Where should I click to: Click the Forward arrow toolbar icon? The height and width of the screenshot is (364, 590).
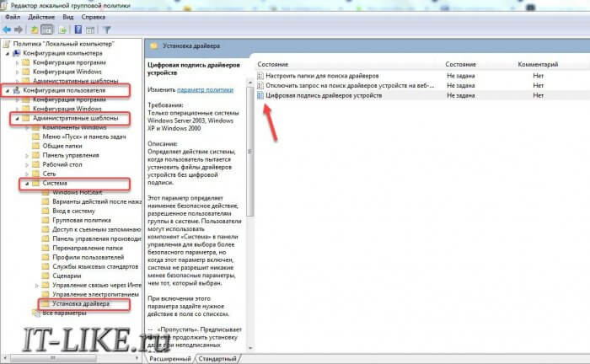click(21, 29)
